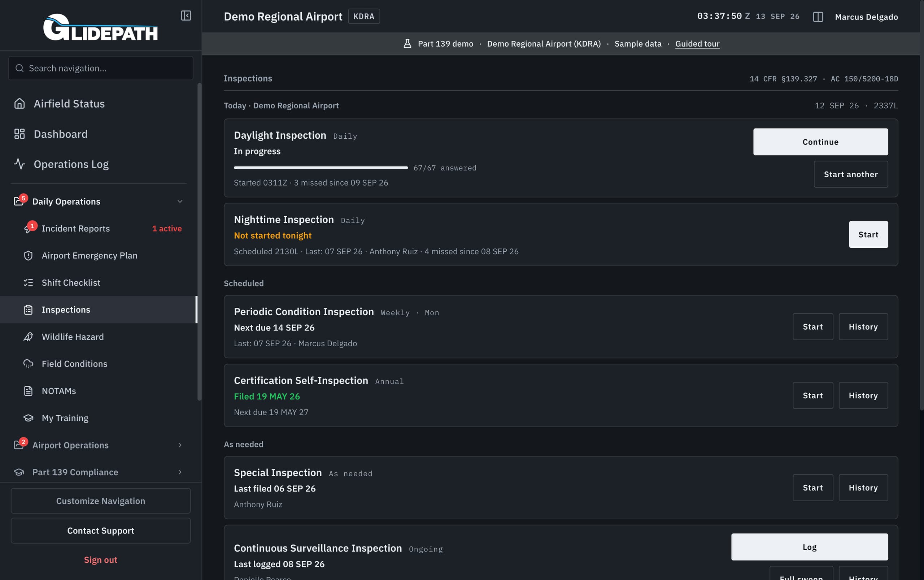924x580 pixels.
Task: Click the Airport Emergency Plan shield icon
Action: coord(29,255)
